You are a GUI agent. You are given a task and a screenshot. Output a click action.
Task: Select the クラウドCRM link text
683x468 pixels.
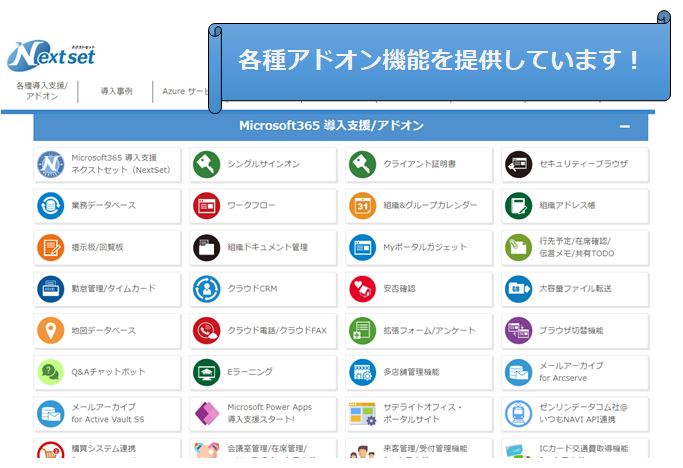click(x=252, y=289)
